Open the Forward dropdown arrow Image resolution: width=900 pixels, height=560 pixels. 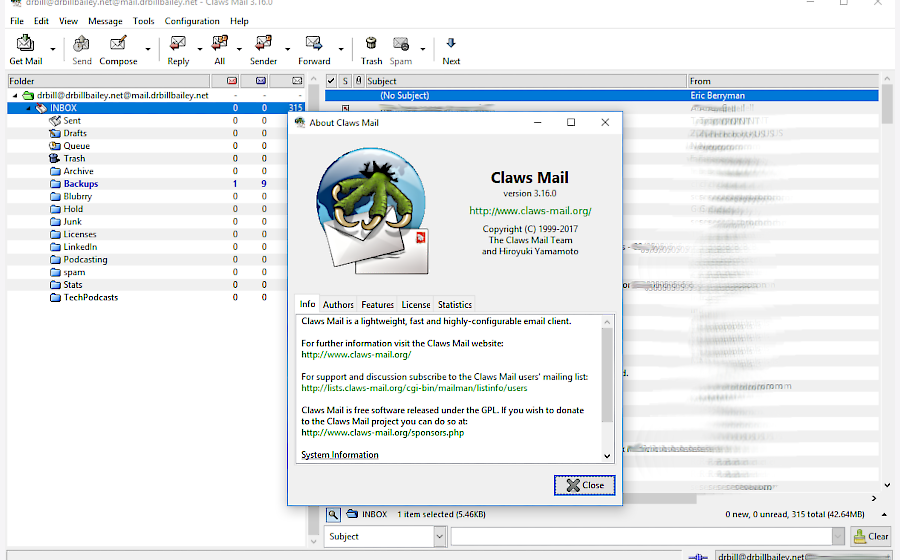pyautogui.click(x=341, y=50)
